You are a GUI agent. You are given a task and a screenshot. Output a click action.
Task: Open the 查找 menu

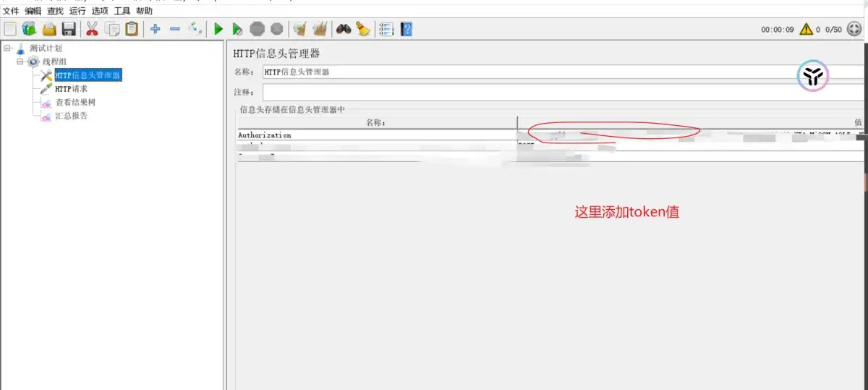click(x=56, y=11)
